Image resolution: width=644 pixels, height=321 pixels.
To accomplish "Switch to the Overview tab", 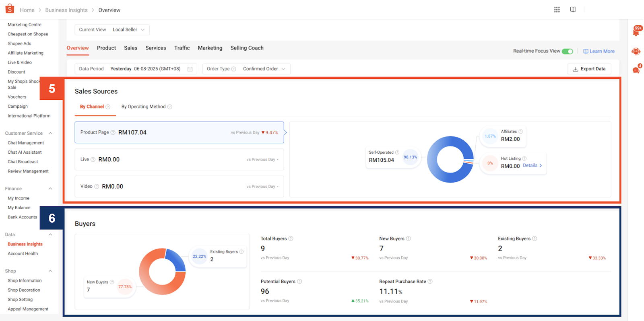I will click(x=78, y=48).
